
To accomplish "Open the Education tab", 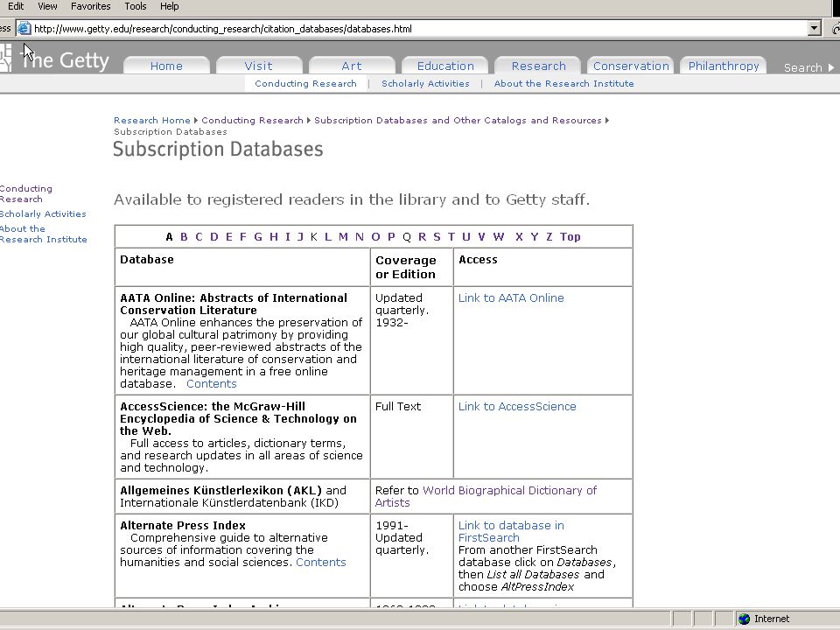I will pos(445,66).
